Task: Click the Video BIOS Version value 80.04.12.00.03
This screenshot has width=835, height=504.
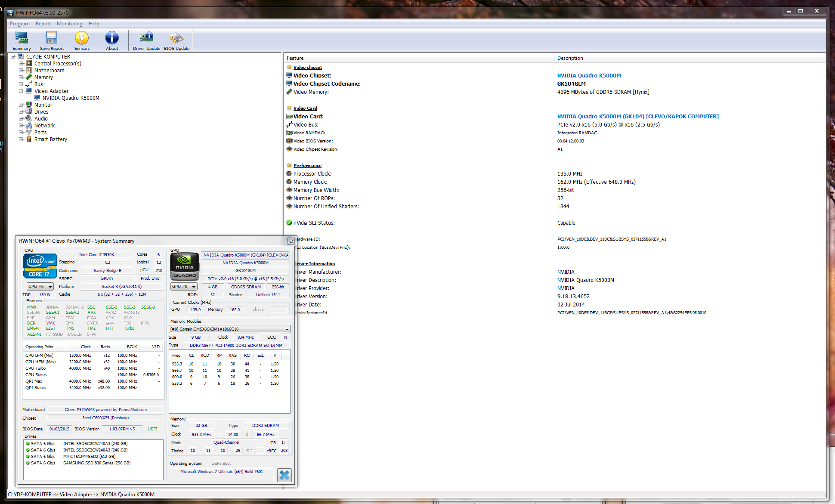Action: pyautogui.click(x=570, y=141)
